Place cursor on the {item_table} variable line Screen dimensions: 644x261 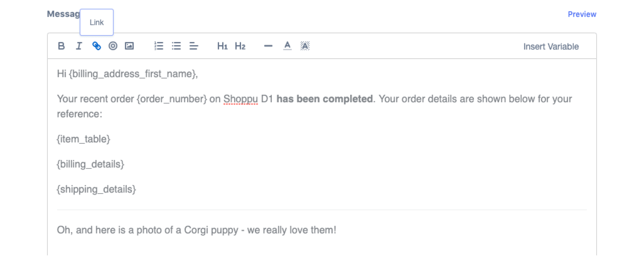click(x=83, y=139)
